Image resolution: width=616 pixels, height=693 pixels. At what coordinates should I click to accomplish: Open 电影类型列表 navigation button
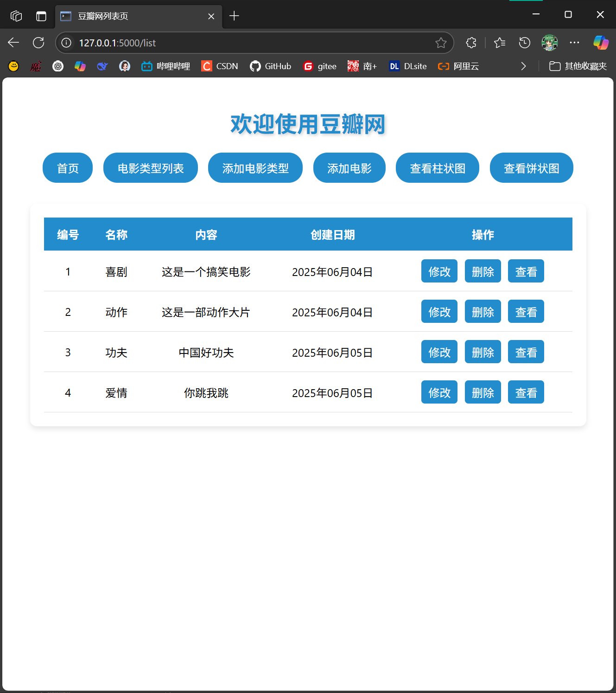click(x=151, y=168)
